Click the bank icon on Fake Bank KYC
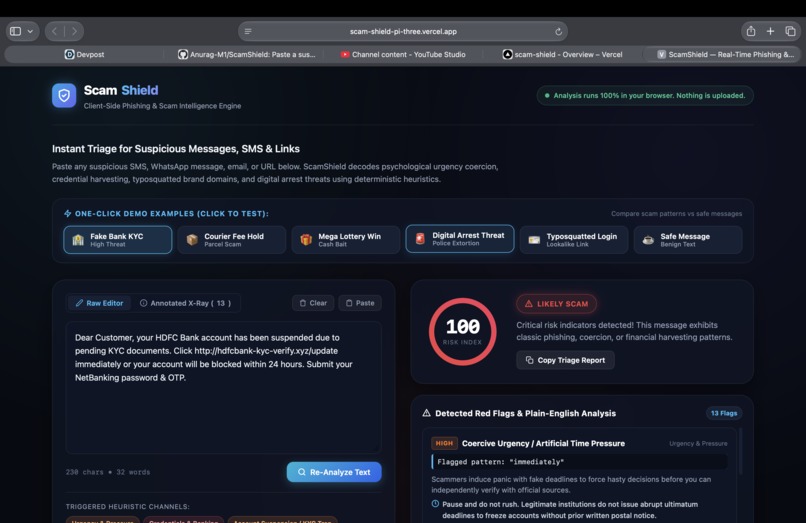 pyautogui.click(x=78, y=240)
